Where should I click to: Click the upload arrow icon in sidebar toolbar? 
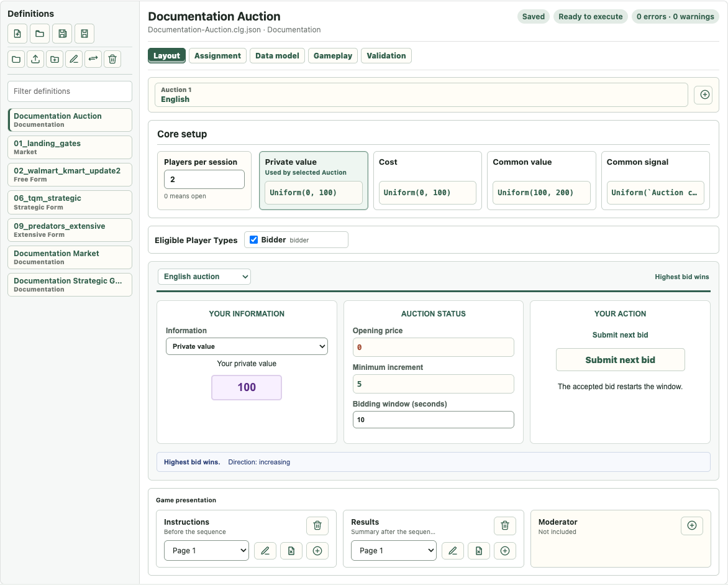click(x=35, y=59)
